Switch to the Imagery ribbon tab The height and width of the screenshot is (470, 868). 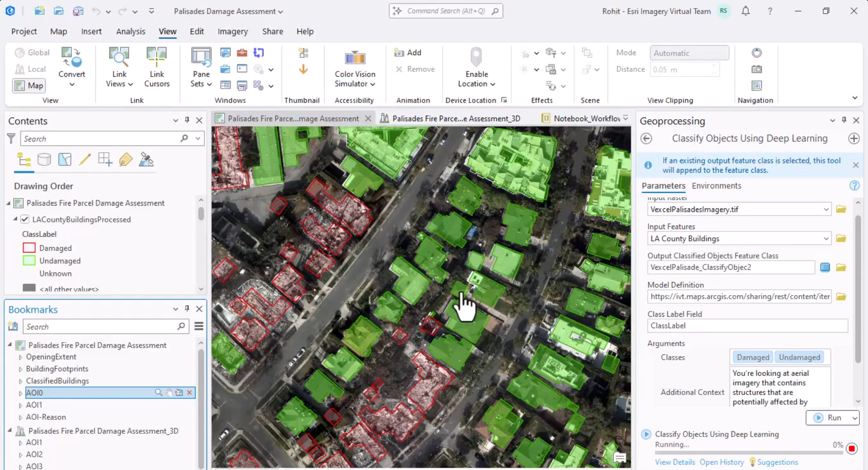click(232, 31)
